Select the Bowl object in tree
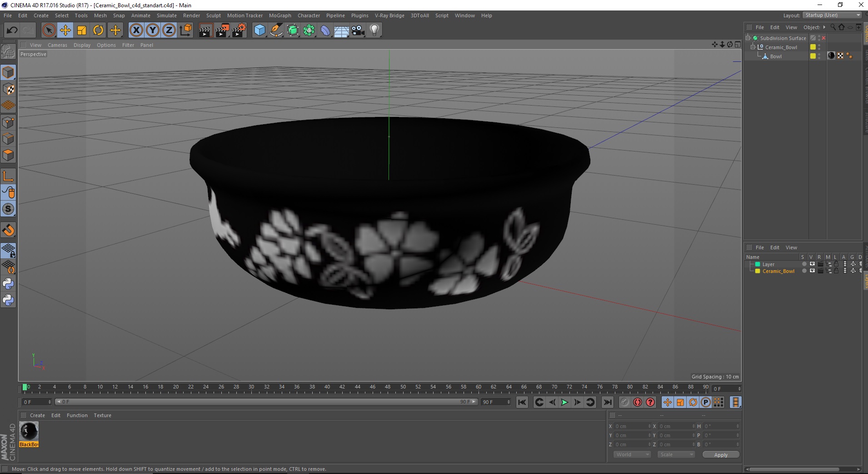Screen dimensions: 868x474 [x=776, y=56]
